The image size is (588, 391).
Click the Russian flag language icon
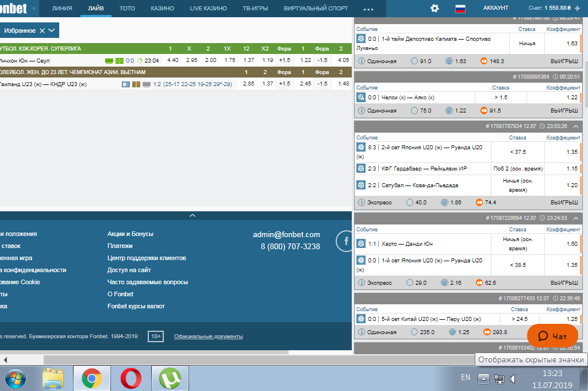pos(460,8)
